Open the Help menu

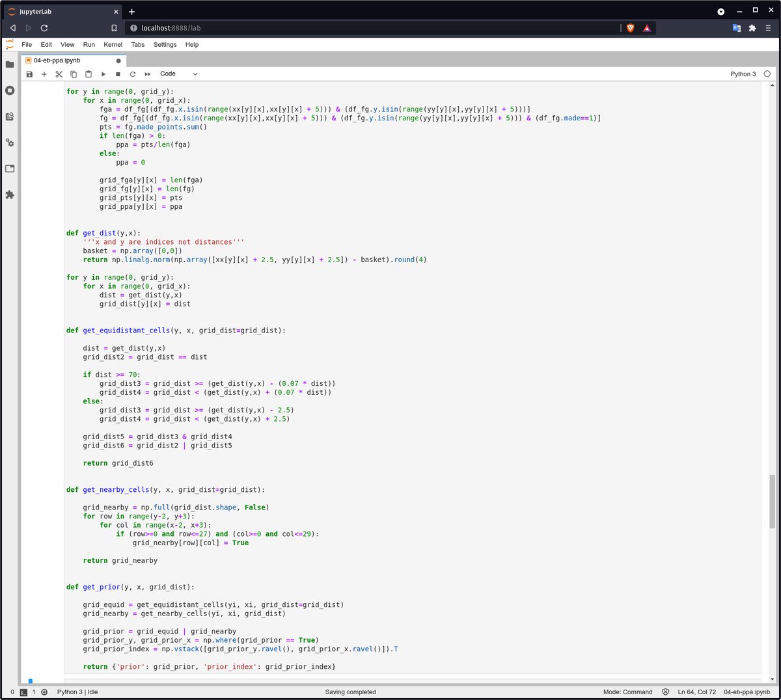(x=192, y=45)
